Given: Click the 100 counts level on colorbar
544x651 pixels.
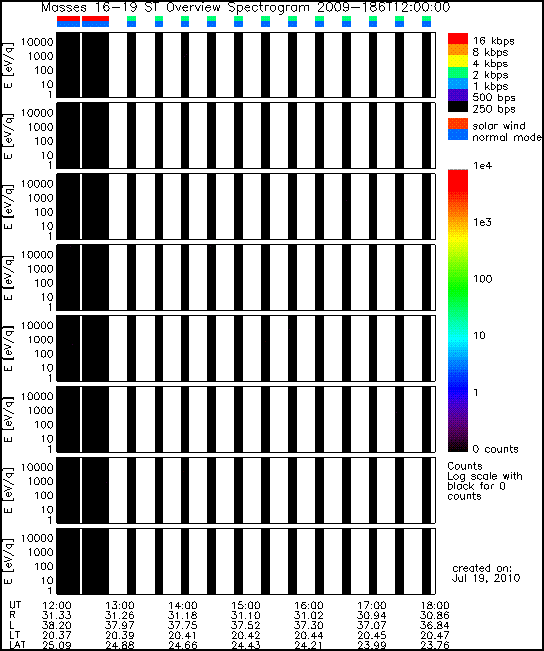Looking at the screenshot, I should click(x=483, y=279).
